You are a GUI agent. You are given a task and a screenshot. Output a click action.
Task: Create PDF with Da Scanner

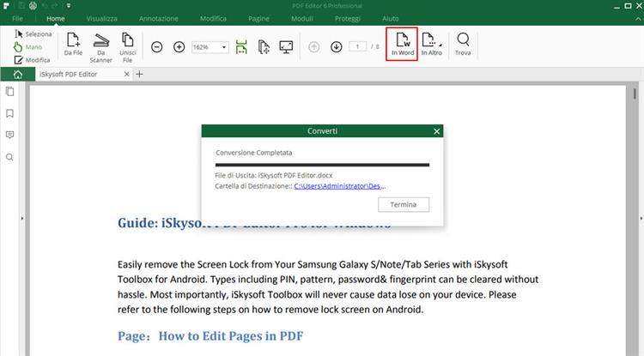coord(101,47)
